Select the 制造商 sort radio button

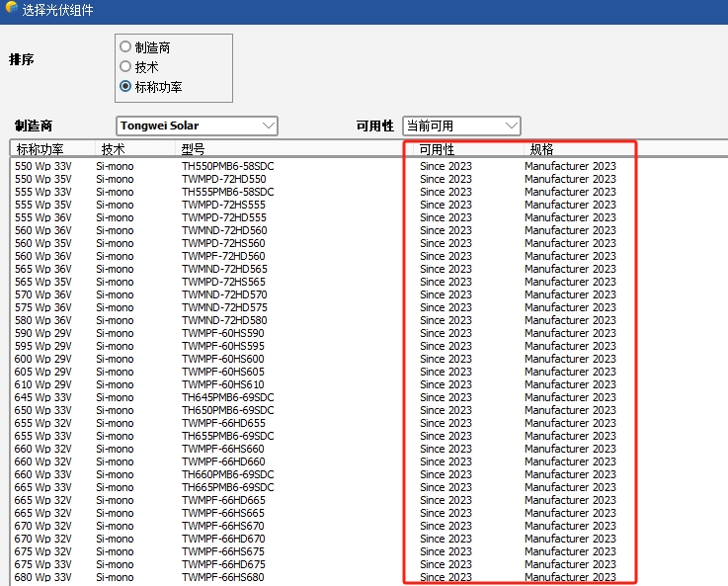tap(125, 46)
